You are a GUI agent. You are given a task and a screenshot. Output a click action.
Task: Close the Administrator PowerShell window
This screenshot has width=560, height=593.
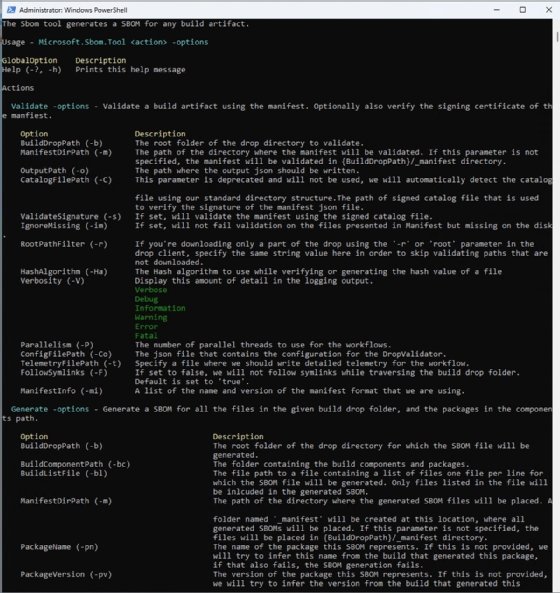tap(549, 10)
